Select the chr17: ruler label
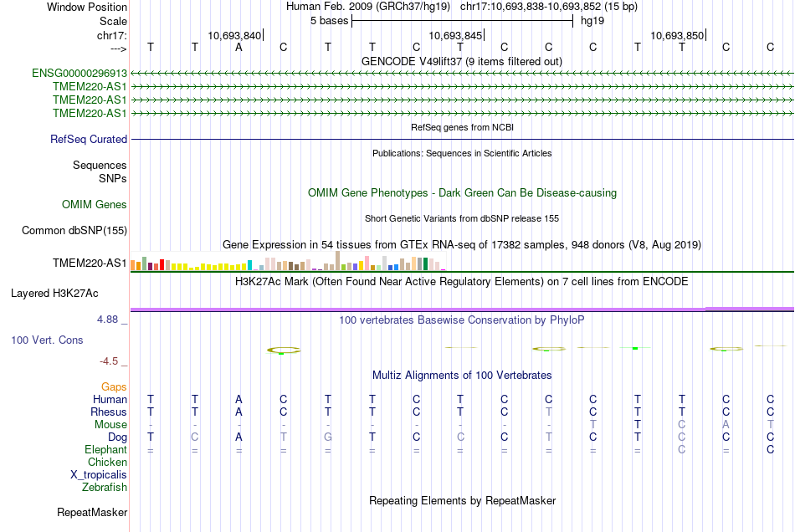The height and width of the screenshot is (532, 795). coord(111,35)
